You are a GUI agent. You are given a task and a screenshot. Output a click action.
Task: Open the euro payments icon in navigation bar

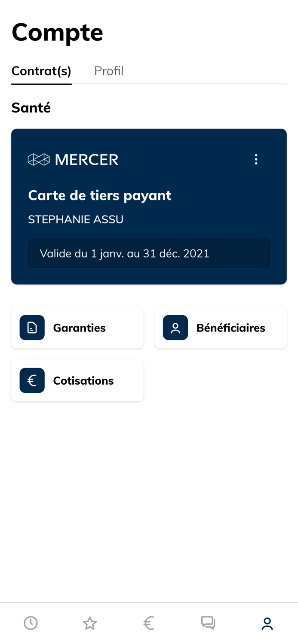(149, 623)
